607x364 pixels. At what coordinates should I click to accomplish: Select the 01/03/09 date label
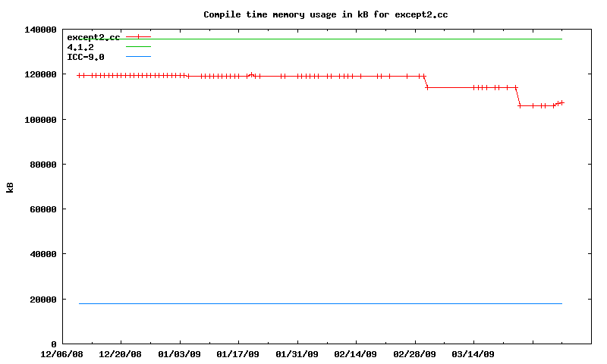[180, 354]
